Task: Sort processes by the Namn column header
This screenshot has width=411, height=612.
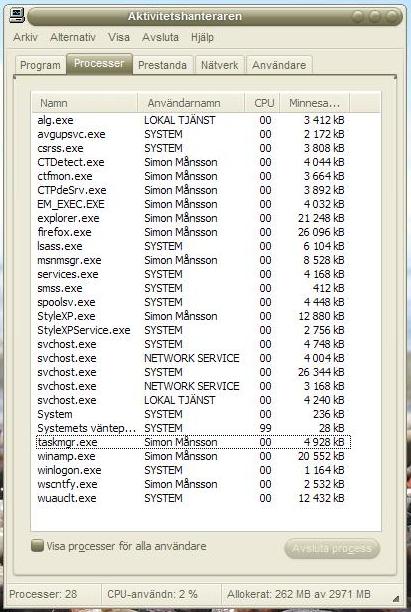Action: (84, 103)
